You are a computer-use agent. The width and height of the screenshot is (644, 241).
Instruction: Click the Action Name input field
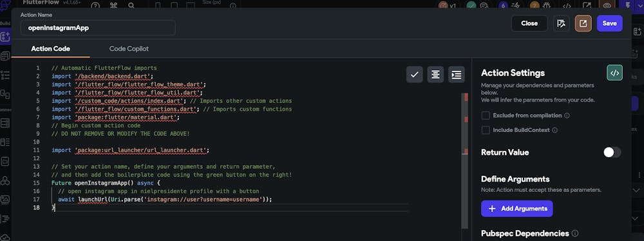[x=98, y=28]
